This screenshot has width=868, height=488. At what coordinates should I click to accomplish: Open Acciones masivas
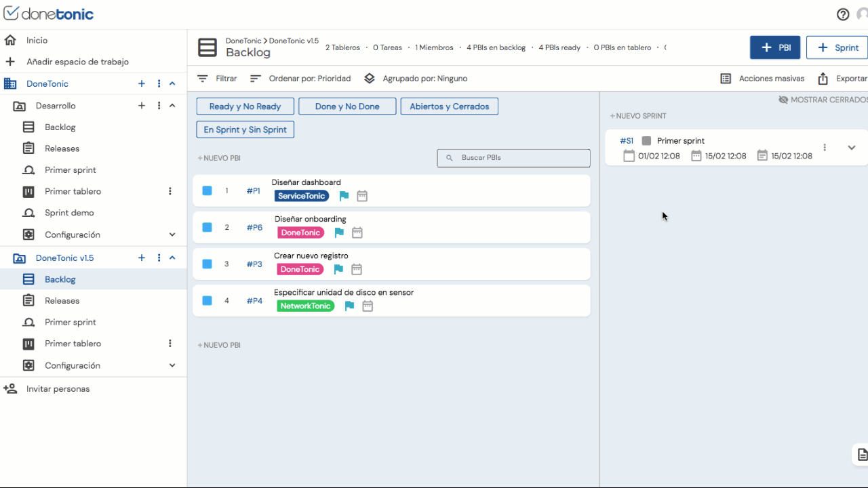click(x=763, y=79)
